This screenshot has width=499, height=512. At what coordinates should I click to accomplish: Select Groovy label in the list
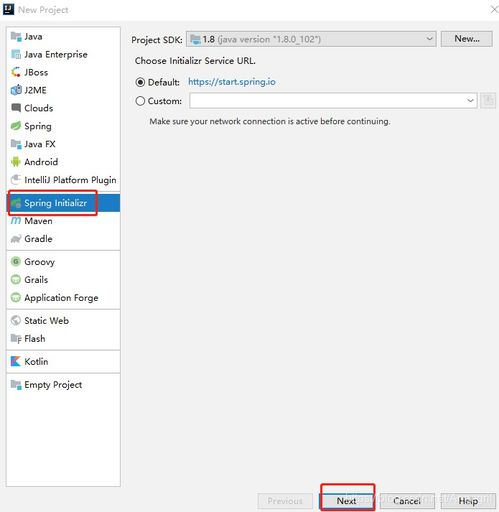39,262
